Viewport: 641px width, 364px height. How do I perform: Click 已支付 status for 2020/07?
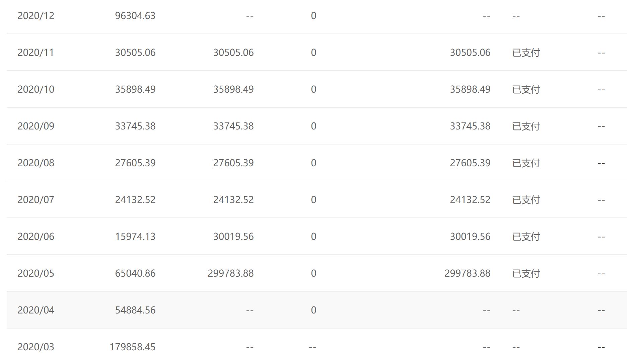click(x=526, y=200)
